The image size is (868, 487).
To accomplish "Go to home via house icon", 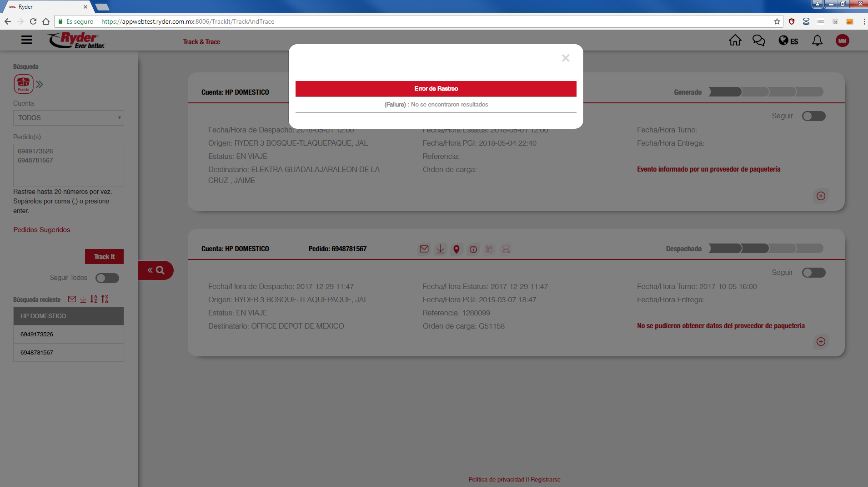I will pos(735,41).
